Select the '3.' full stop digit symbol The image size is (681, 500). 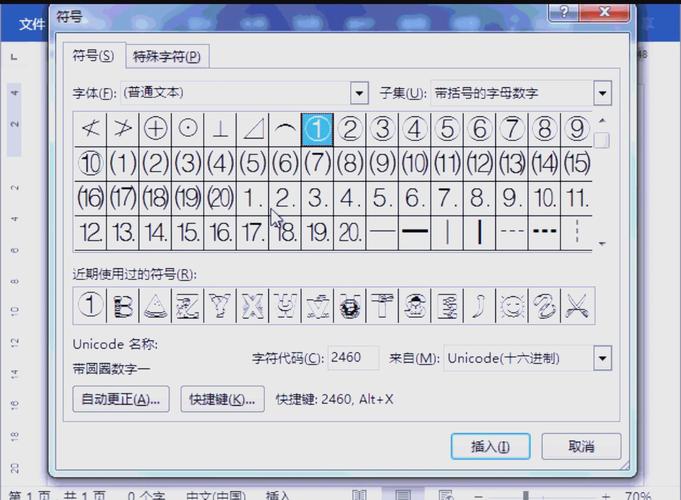[317, 198]
